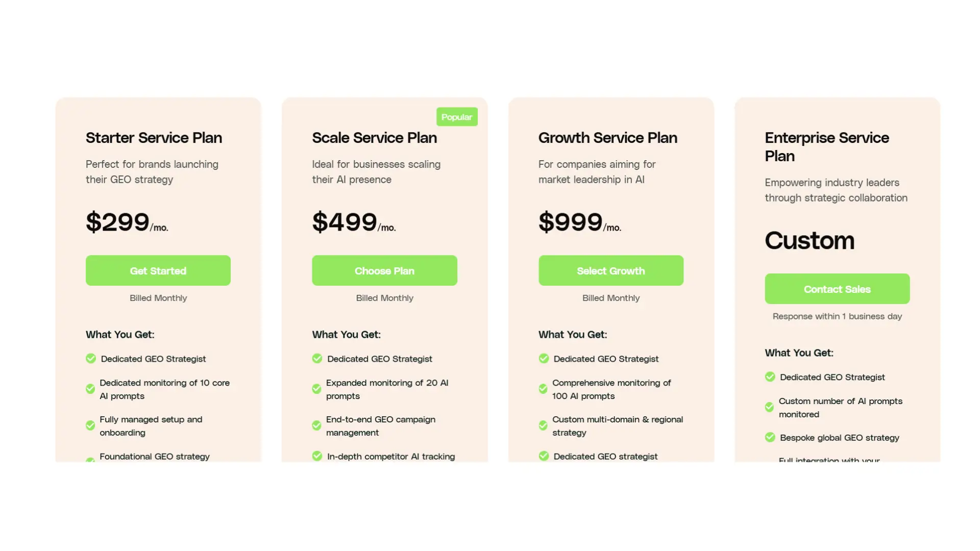Click checkmark beside End-to-end GEO campaign management
This screenshot has width=980, height=551.
pyautogui.click(x=316, y=425)
